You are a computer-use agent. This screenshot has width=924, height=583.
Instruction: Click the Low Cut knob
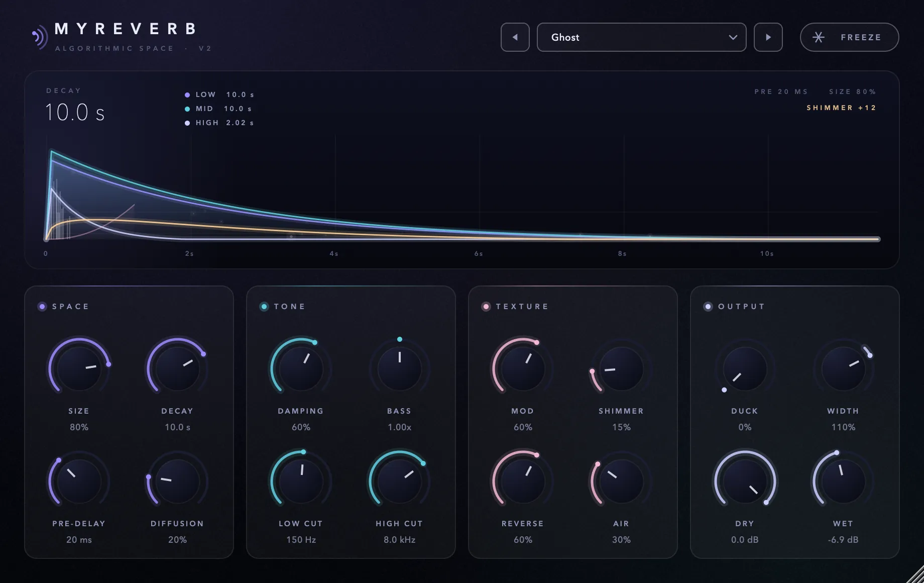[x=301, y=481]
